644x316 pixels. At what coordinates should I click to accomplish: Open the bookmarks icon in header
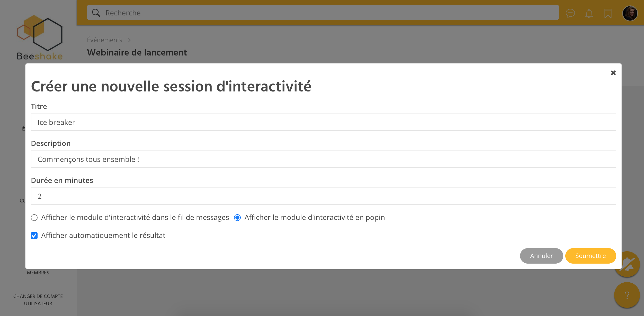[608, 13]
